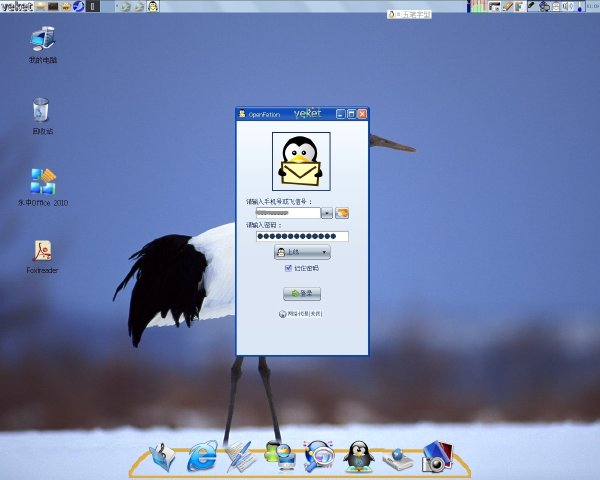
Task: Click the network computers tray icon
Action: coord(544,7)
